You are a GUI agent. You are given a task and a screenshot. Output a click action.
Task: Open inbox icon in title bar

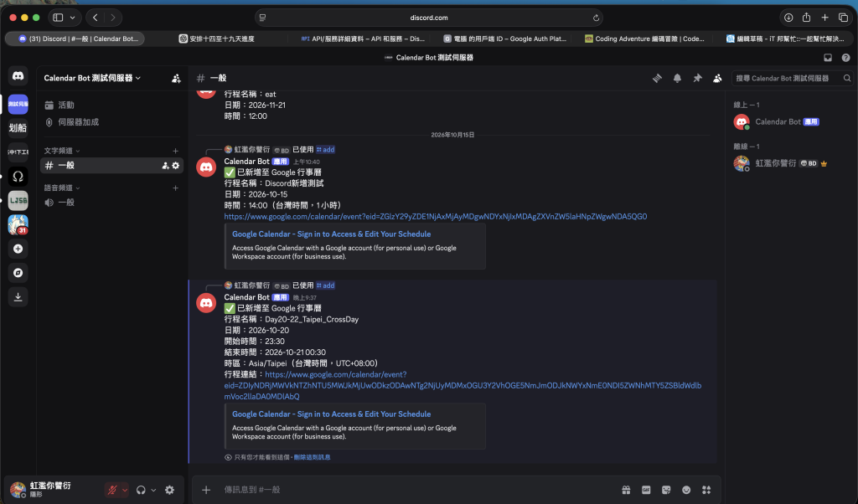pos(828,58)
